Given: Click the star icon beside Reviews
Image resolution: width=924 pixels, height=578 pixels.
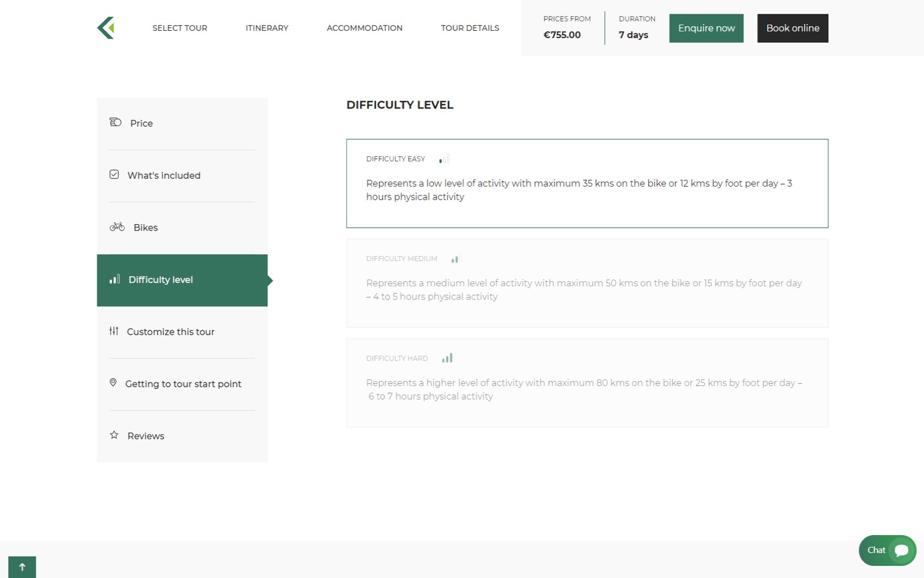Looking at the screenshot, I should (114, 435).
